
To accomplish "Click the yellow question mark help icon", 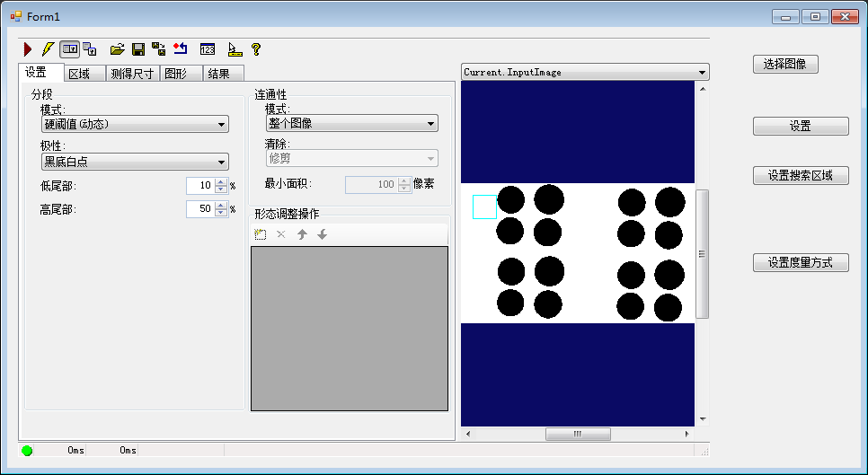I will pos(256,49).
